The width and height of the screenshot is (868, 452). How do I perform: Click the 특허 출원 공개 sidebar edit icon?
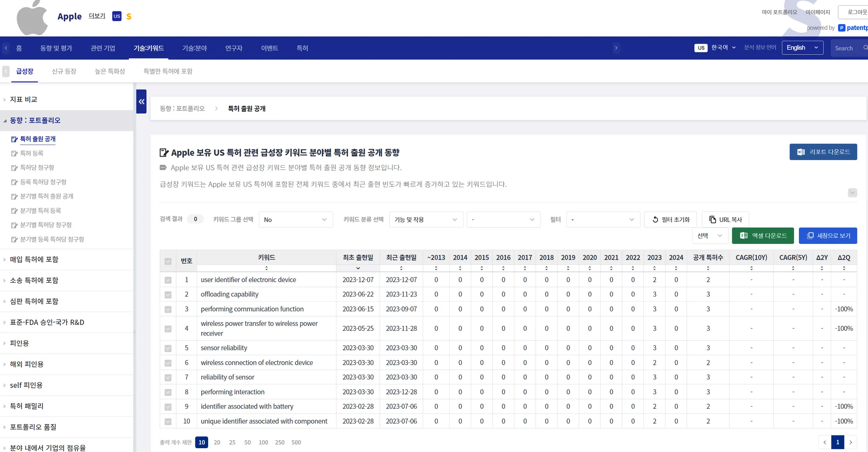14,139
